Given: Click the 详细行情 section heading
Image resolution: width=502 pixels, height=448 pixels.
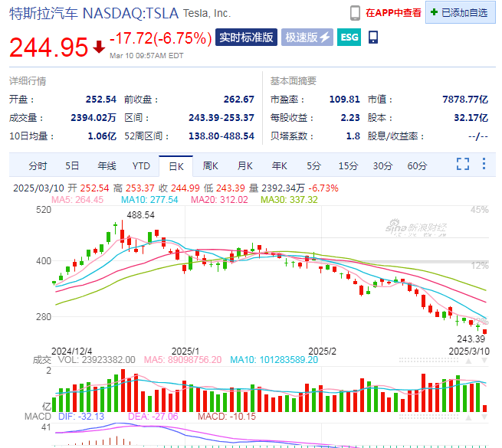Looking at the screenshot, I should click(28, 81).
